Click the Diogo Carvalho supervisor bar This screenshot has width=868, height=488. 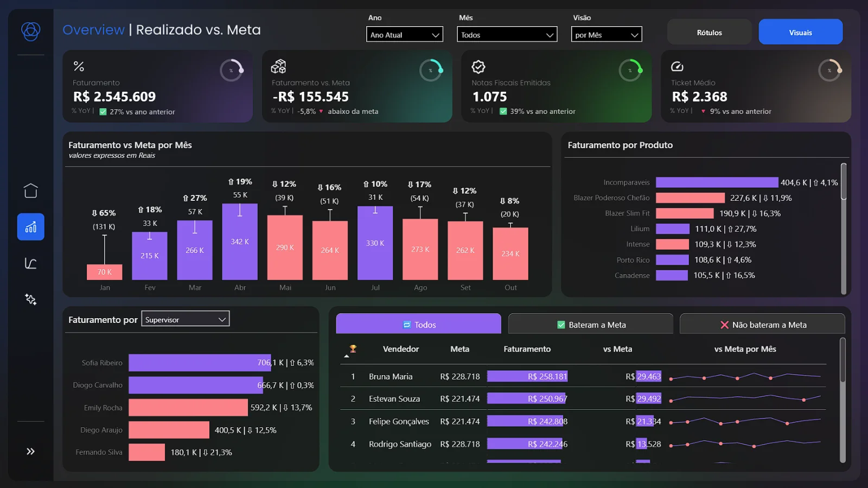[x=196, y=385]
